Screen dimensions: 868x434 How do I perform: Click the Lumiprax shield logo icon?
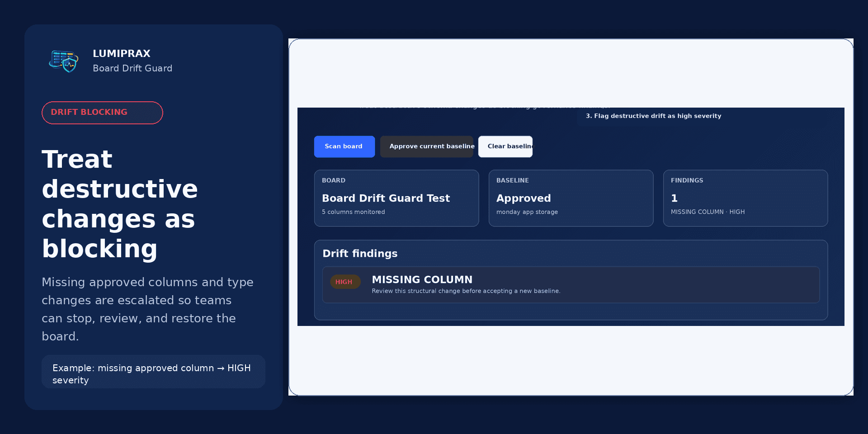[x=64, y=61]
